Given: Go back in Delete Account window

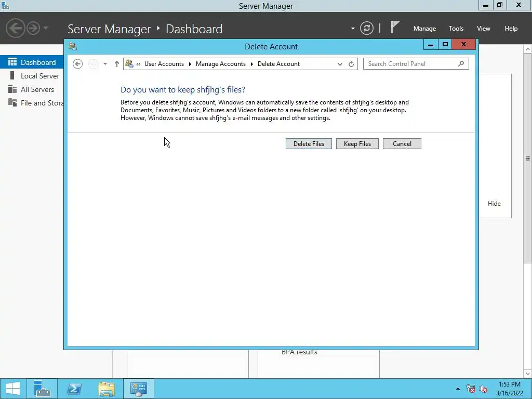Looking at the screenshot, I should click(x=78, y=64).
